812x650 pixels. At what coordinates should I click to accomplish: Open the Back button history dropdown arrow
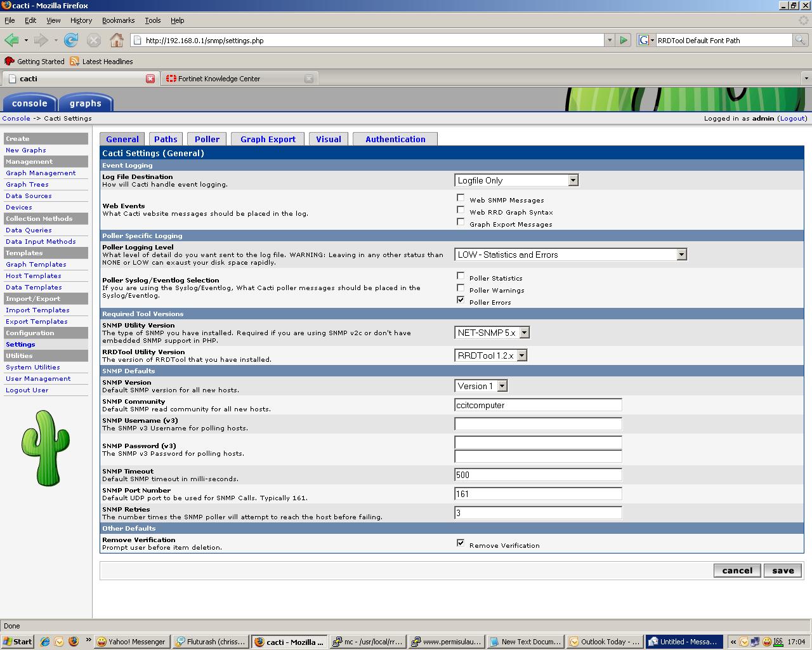point(26,40)
